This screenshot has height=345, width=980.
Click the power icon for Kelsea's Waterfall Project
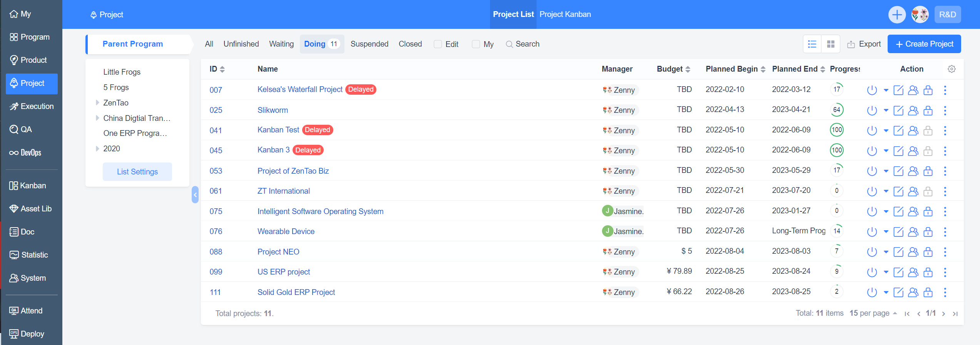click(x=871, y=90)
